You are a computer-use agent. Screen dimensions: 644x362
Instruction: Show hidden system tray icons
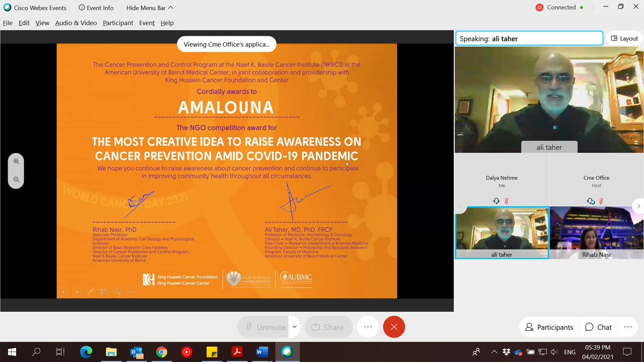(x=494, y=352)
